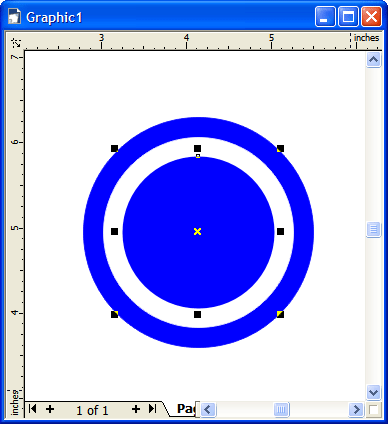This screenshot has height=424, width=388.
Task: Click the navigator box at scrollbar corner
Action: click(373, 409)
